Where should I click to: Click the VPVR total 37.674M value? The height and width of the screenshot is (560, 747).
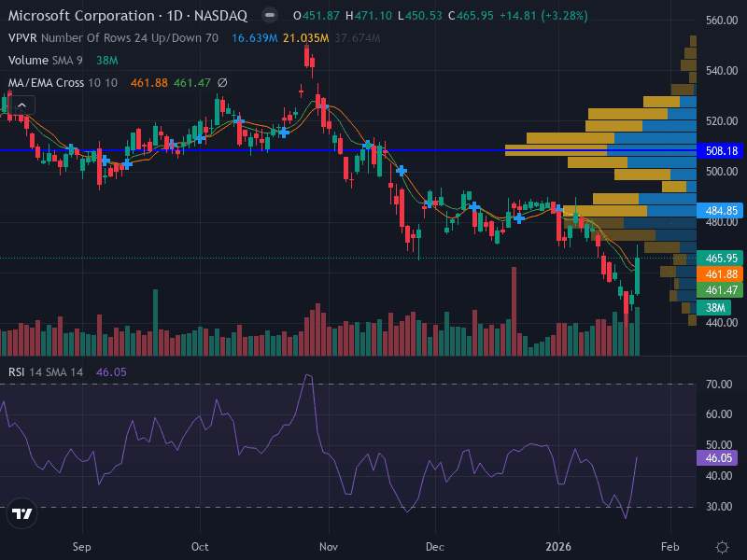[358, 38]
